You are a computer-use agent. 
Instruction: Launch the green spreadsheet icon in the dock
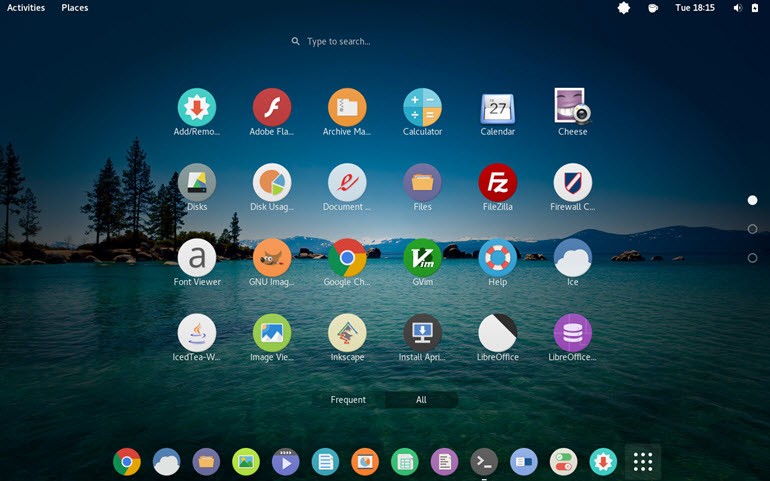click(405, 462)
